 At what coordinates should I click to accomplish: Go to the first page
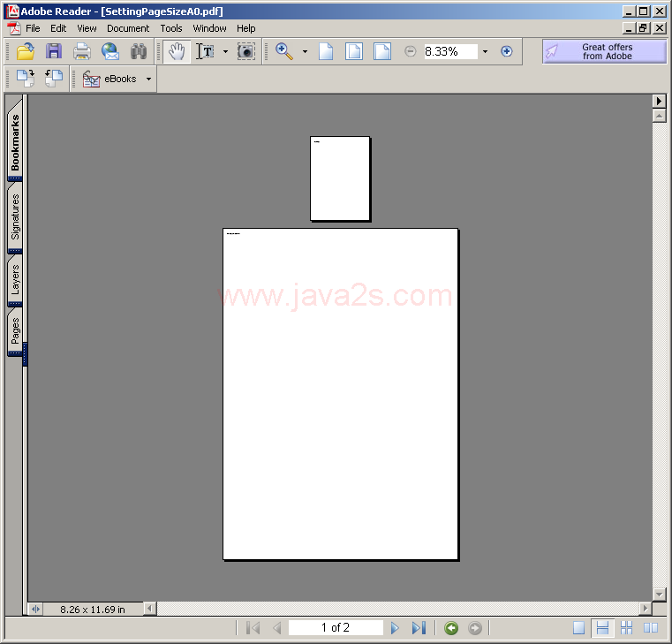pyautogui.click(x=253, y=628)
